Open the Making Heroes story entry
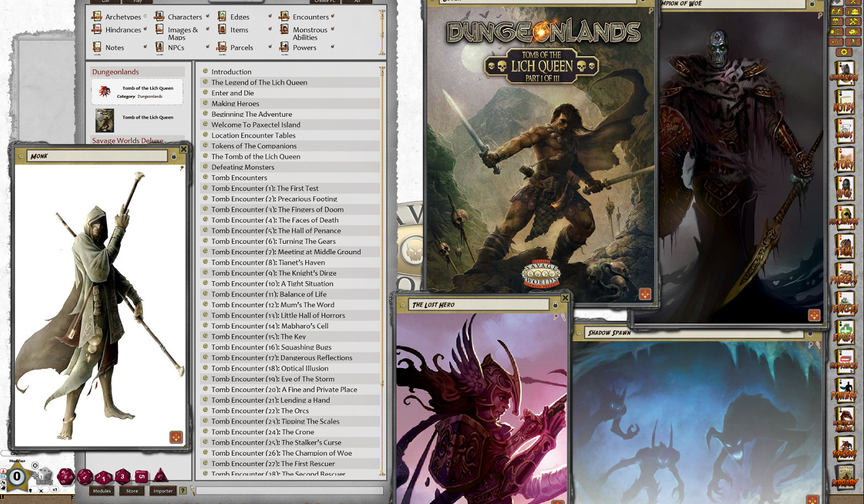Screen dimensions: 864x504 (235, 103)
